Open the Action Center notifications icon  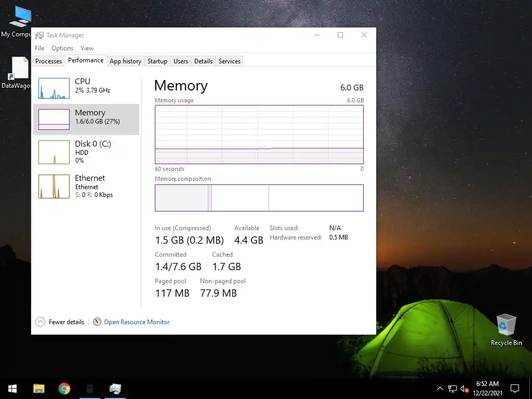click(515, 389)
